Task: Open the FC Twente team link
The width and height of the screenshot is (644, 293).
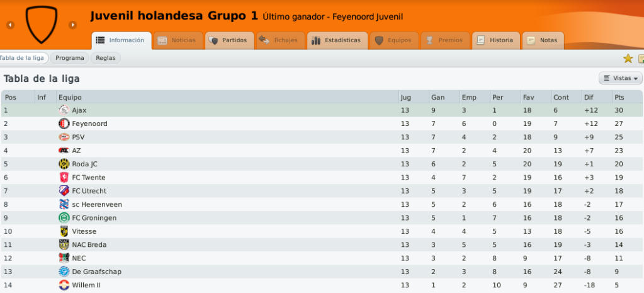Action: click(89, 178)
